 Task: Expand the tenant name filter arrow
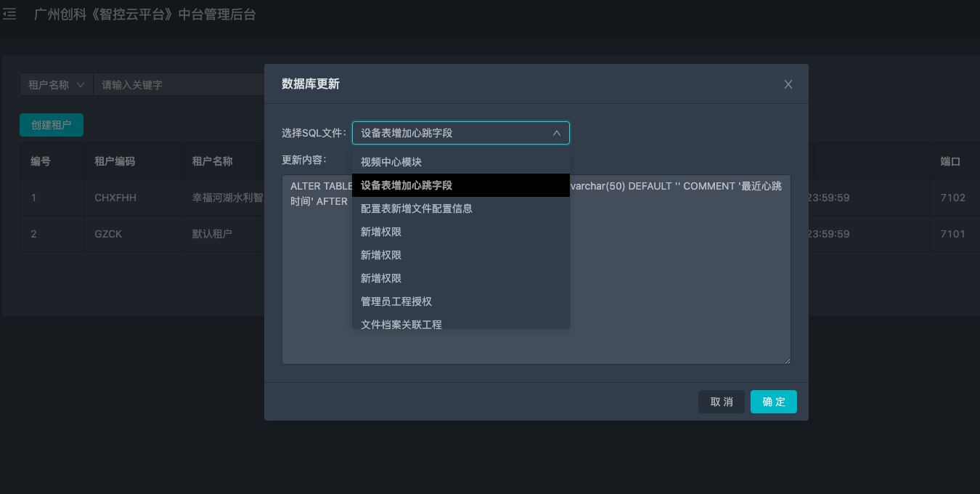[81, 84]
